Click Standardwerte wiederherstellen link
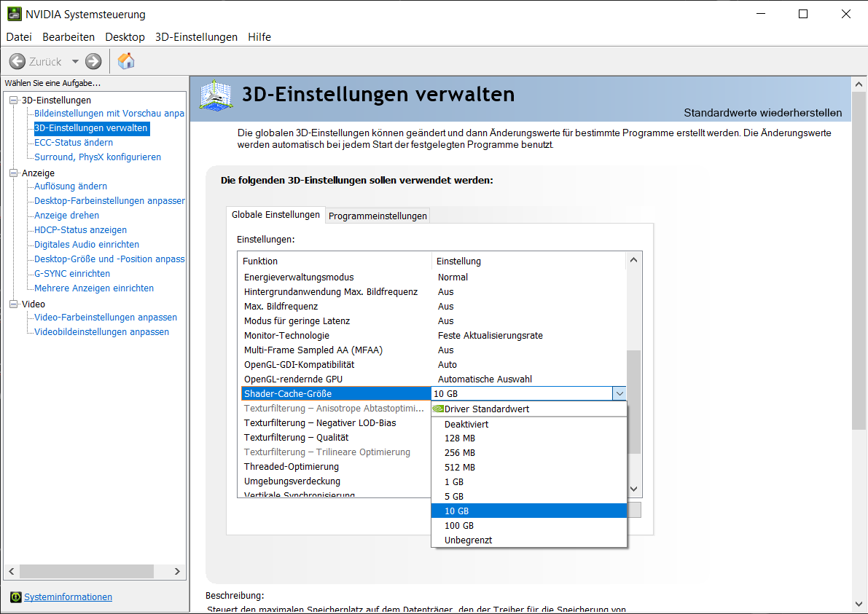 [763, 113]
